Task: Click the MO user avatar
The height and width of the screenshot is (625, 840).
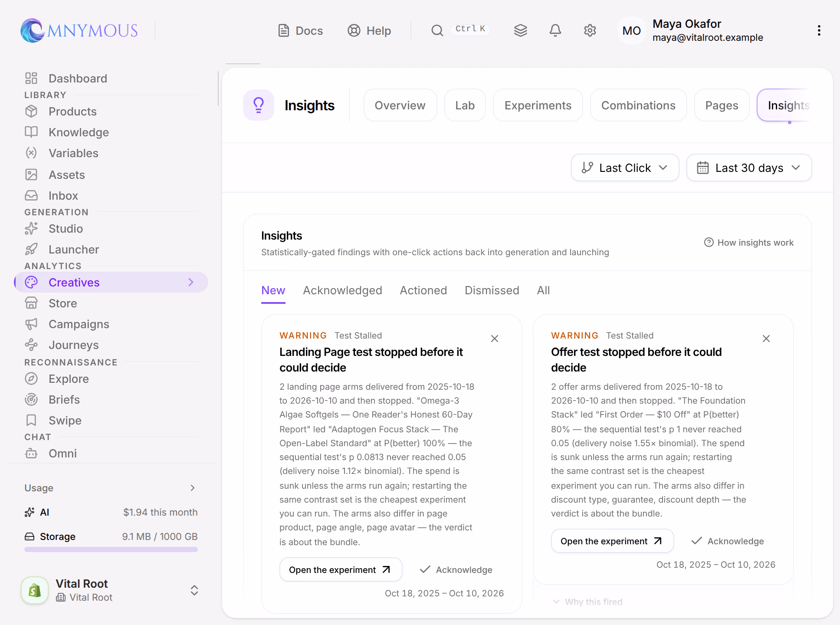Action: (x=631, y=30)
